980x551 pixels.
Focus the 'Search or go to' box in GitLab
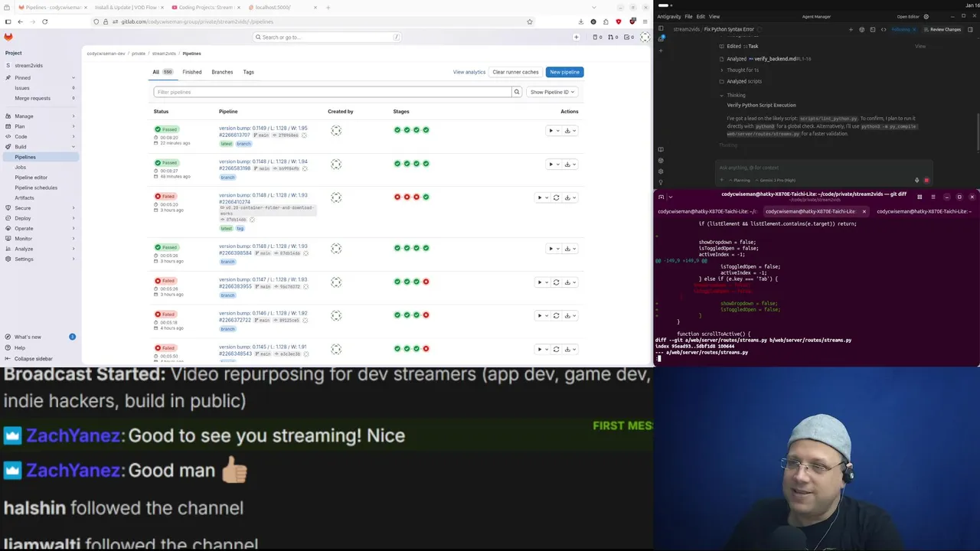coord(328,37)
